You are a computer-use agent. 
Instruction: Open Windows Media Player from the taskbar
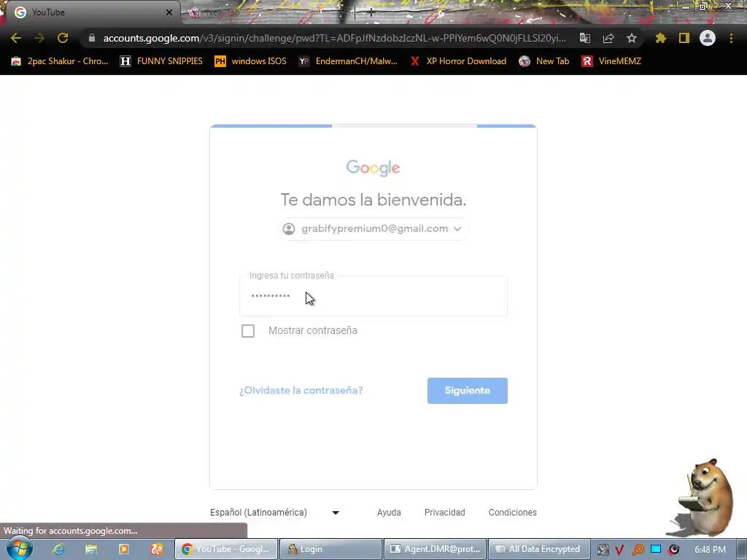124,549
